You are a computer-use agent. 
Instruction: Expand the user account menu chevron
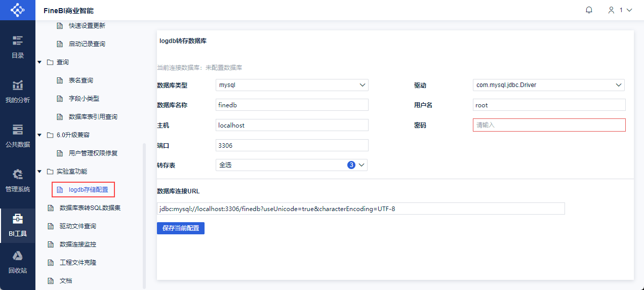pos(630,10)
